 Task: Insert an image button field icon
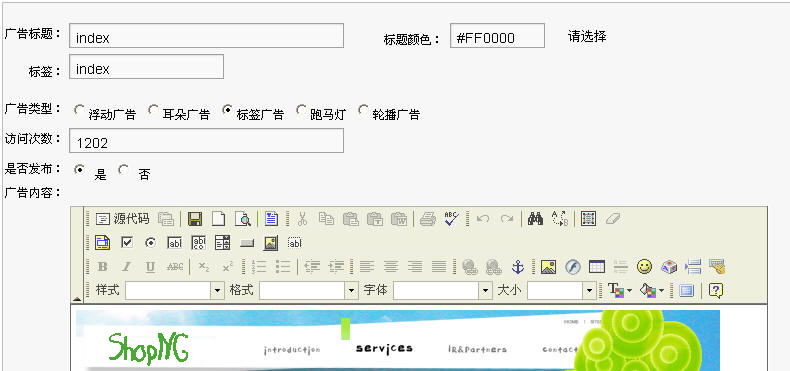(x=271, y=243)
